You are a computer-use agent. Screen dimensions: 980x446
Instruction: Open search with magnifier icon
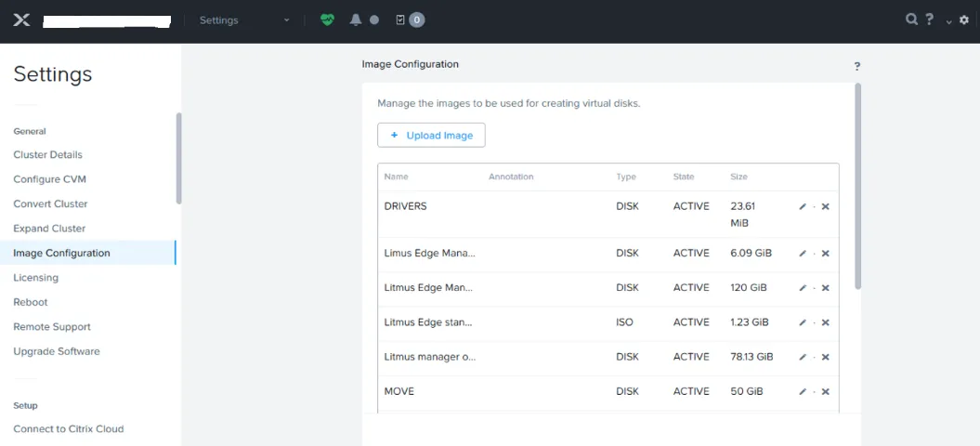pos(911,20)
